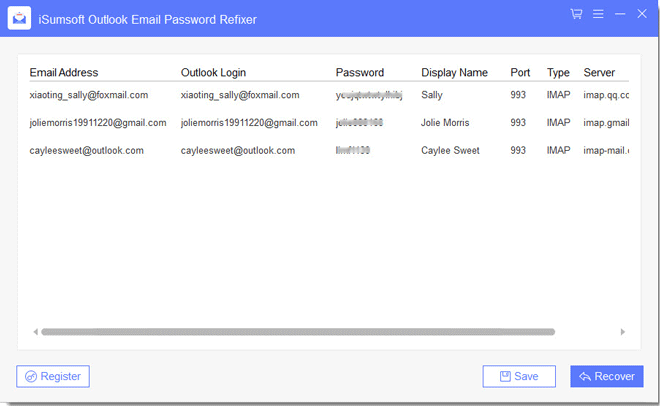Click the Register button
The image size is (660, 406).
[53, 376]
